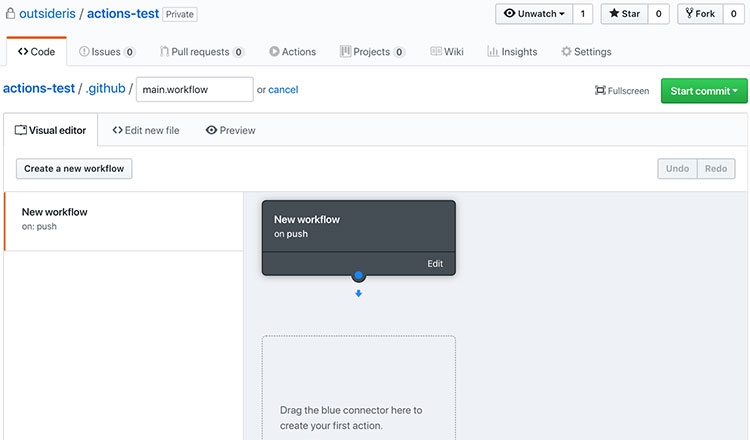This screenshot has height=440, width=750.
Task: Click the forks count 0
Action: tap(733, 14)
